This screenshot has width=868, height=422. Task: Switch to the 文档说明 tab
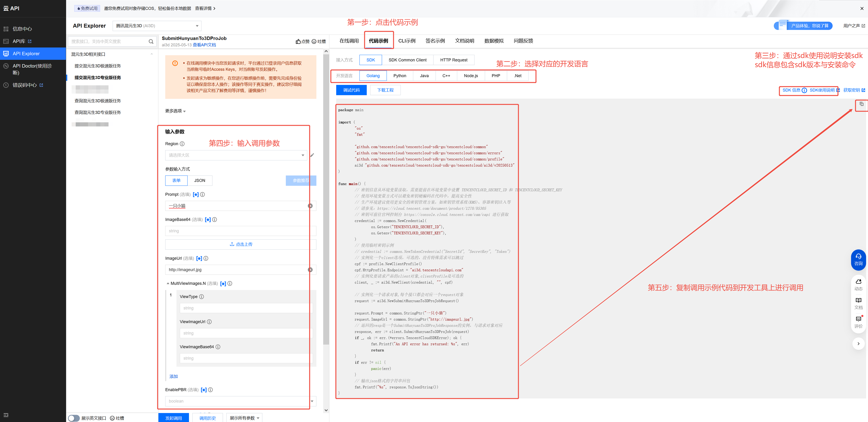[464, 41]
